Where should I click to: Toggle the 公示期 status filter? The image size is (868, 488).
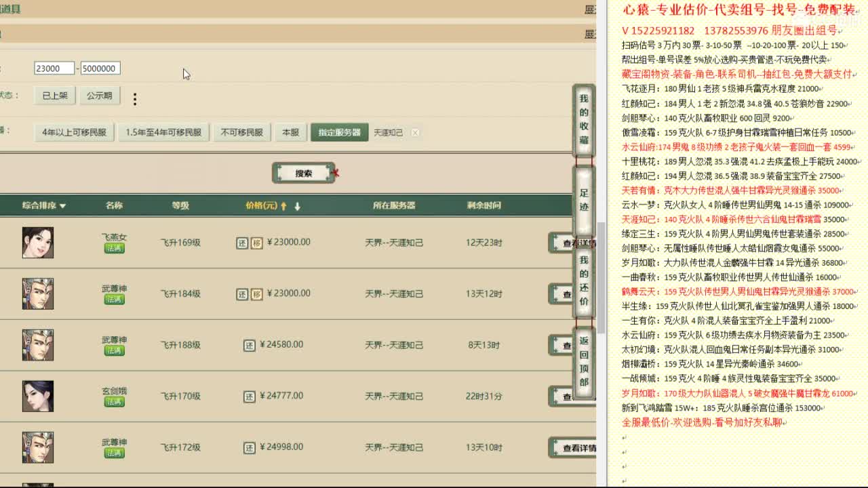[100, 96]
